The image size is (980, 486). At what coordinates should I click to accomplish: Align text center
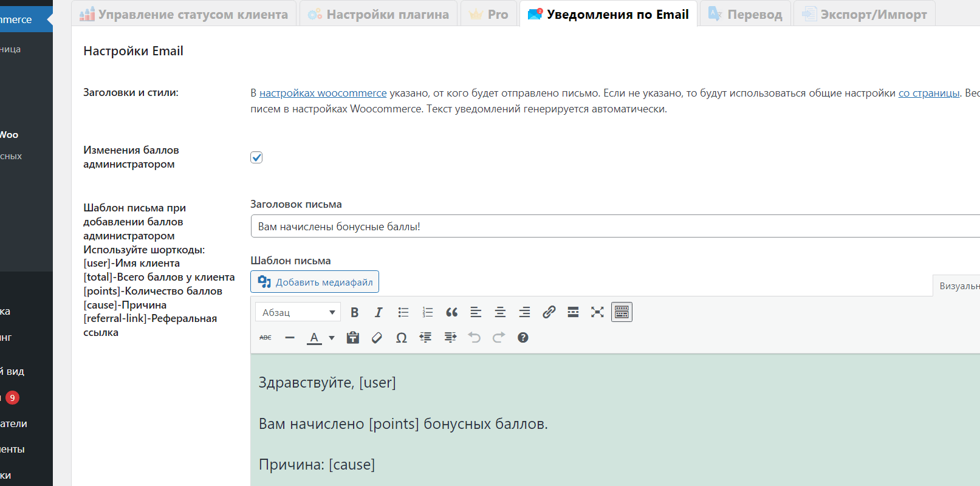500,312
